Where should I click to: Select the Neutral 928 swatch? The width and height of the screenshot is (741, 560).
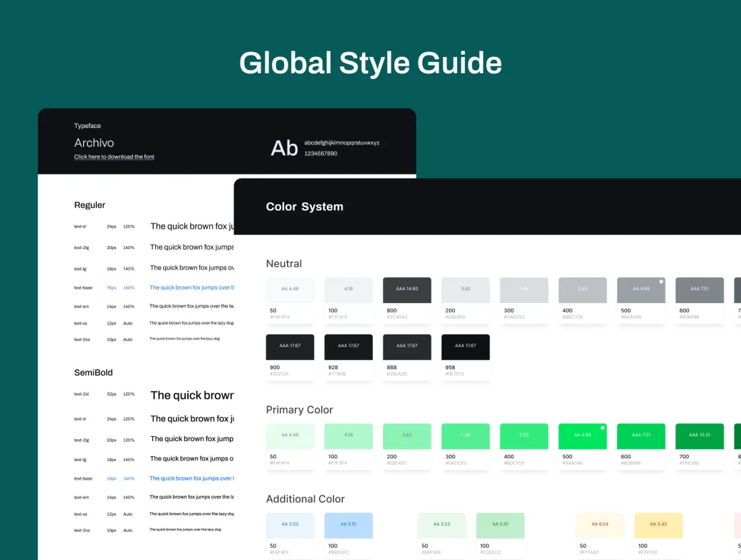point(348,347)
